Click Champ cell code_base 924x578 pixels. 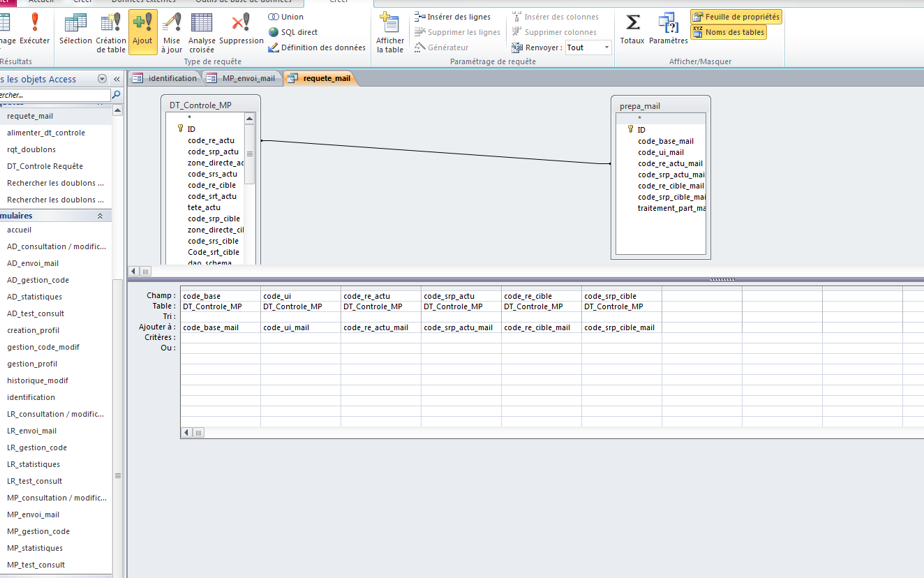click(x=221, y=296)
